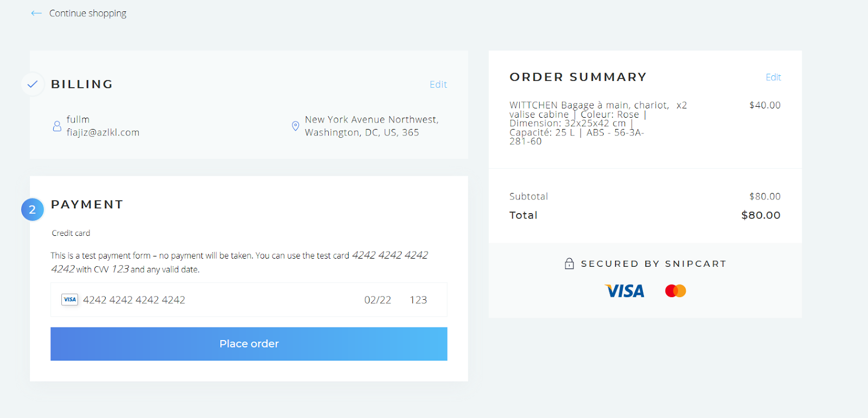Edit the Order Summary
This screenshot has height=418, width=868.
tap(773, 77)
